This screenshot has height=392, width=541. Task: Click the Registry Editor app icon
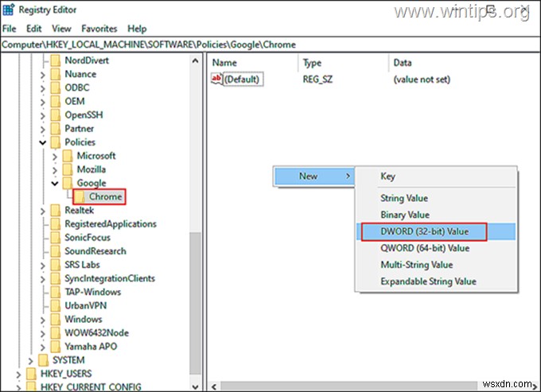coord(8,10)
